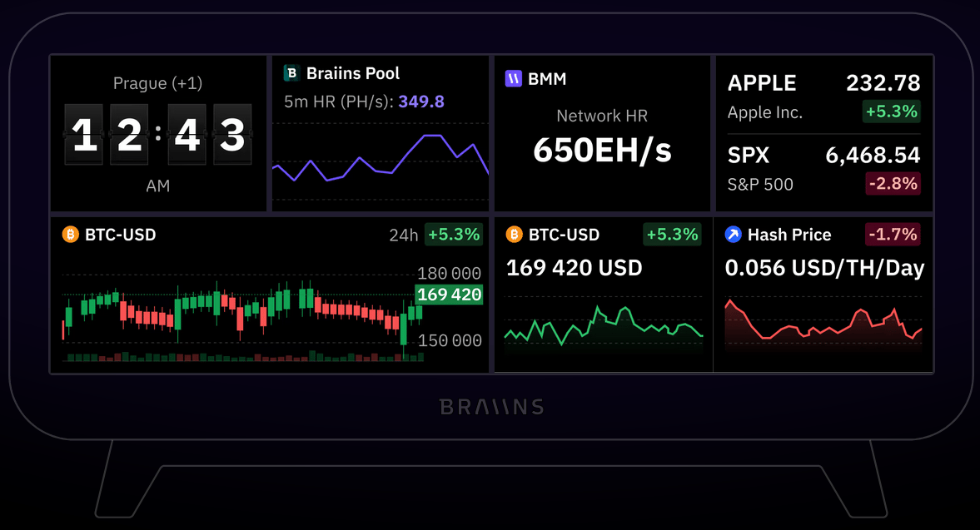Click the BTC-USD title above 169 420 USD
The width and height of the screenshot is (980, 530).
point(564,235)
